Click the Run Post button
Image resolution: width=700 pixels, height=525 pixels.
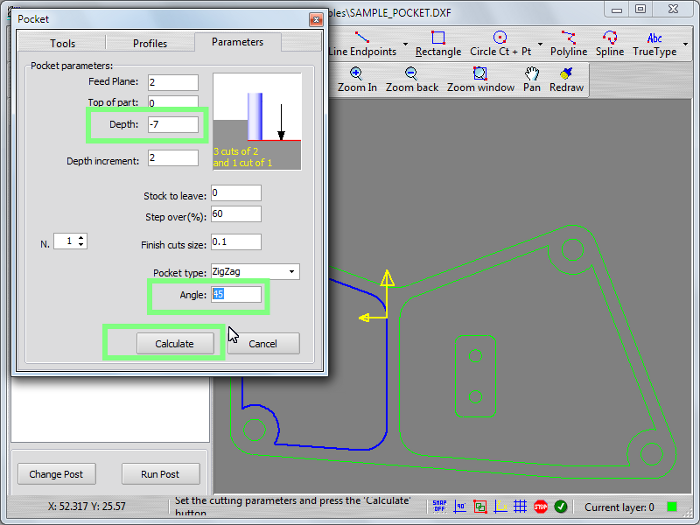click(160, 474)
